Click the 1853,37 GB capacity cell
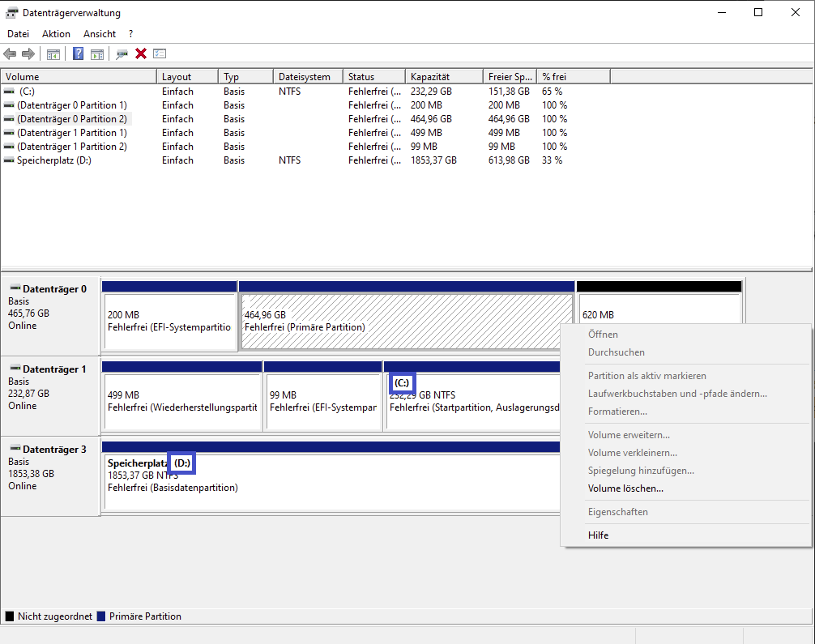Viewport: 815px width, 644px height. 433,160
